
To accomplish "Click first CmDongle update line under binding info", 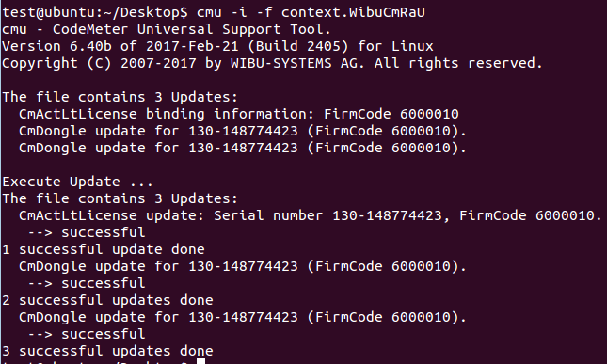I will tap(243, 131).
